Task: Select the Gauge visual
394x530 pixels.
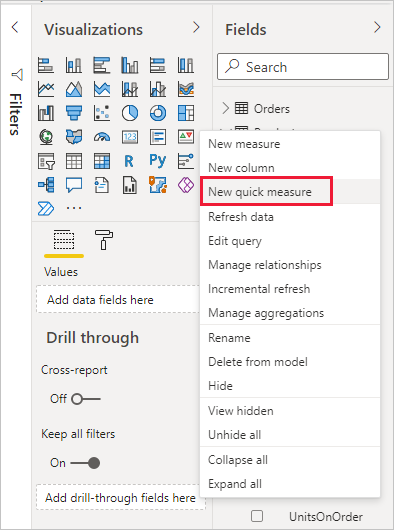Action: pos(102,137)
